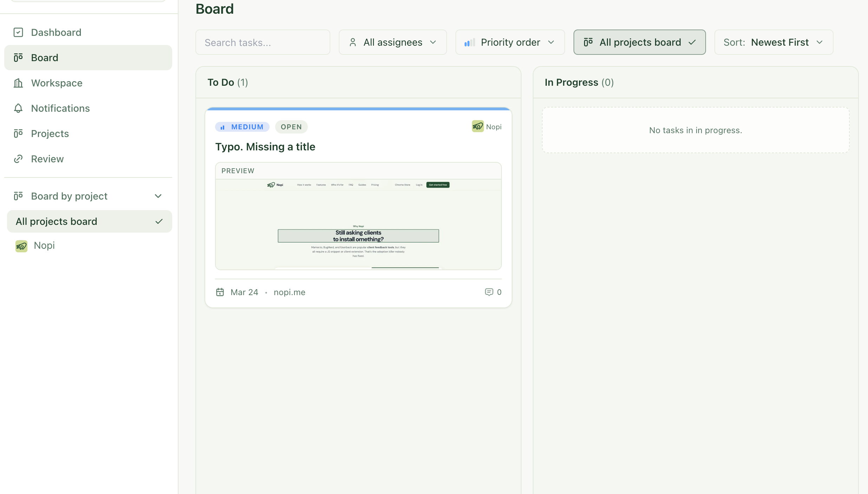The height and width of the screenshot is (494, 868).
Task: Click the calendar icon on the task card
Action: click(x=220, y=292)
